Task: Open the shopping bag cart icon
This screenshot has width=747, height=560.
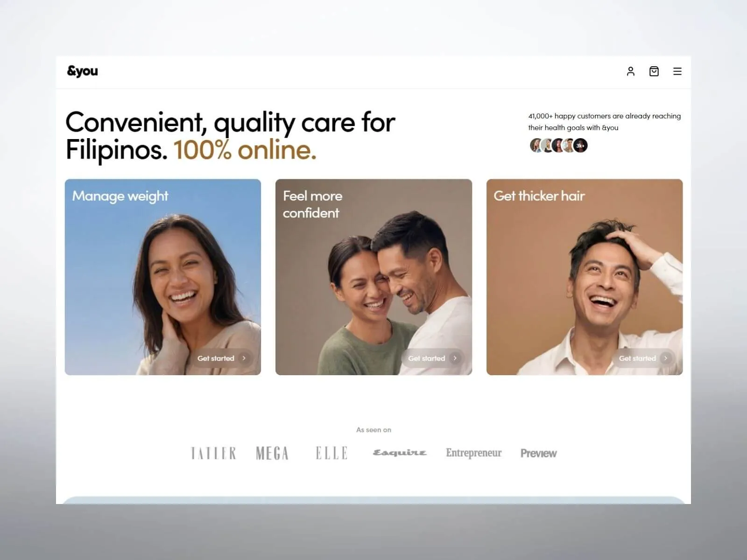Action: tap(654, 71)
